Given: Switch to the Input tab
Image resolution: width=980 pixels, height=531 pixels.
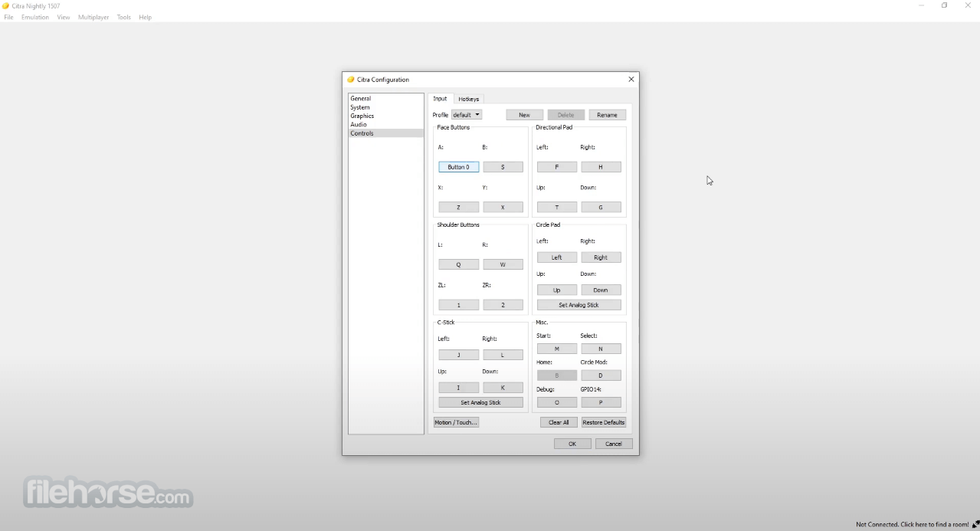Looking at the screenshot, I should 440,99.
